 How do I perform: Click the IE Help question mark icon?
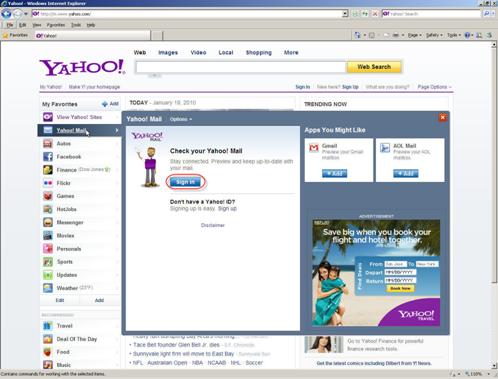pos(467,35)
